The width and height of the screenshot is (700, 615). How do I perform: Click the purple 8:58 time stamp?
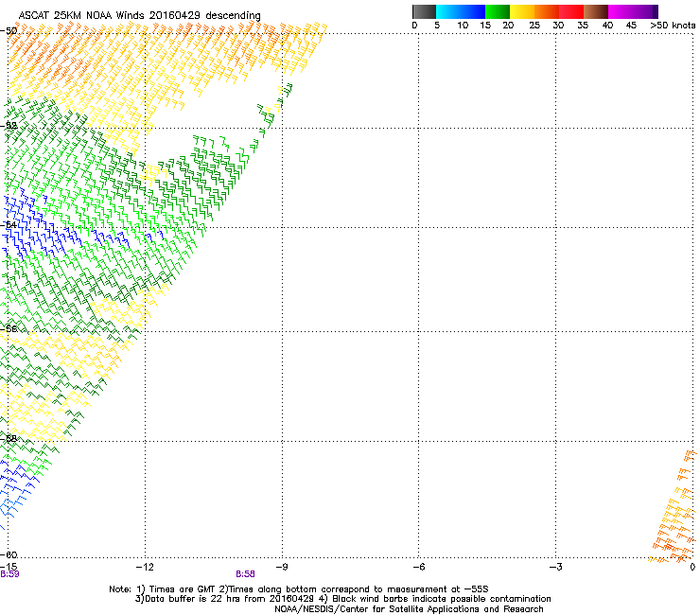(245, 574)
